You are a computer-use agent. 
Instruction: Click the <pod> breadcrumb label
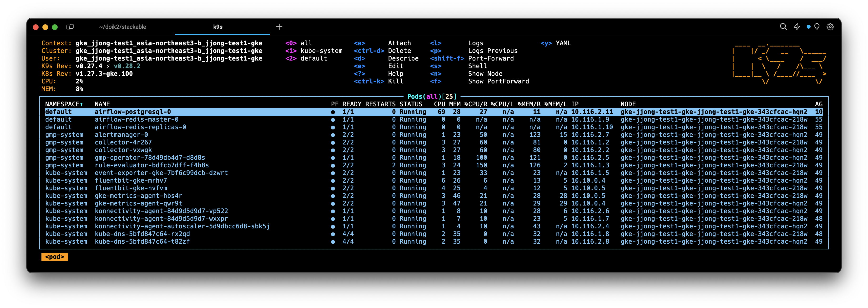55,257
